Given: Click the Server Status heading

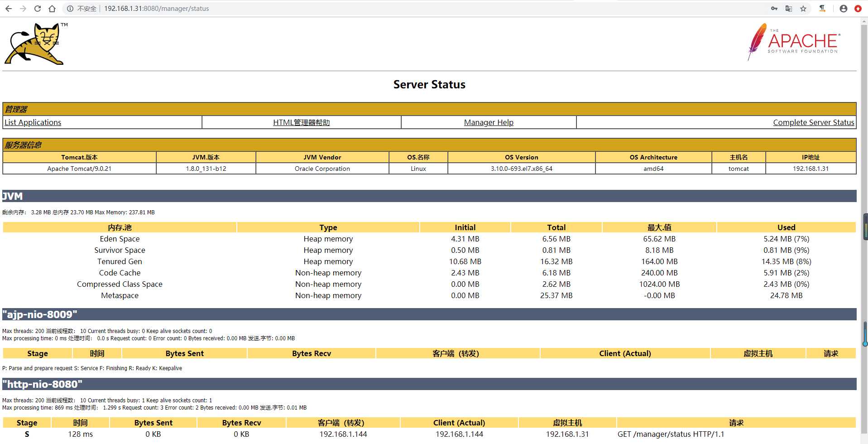Looking at the screenshot, I should (429, 85).
